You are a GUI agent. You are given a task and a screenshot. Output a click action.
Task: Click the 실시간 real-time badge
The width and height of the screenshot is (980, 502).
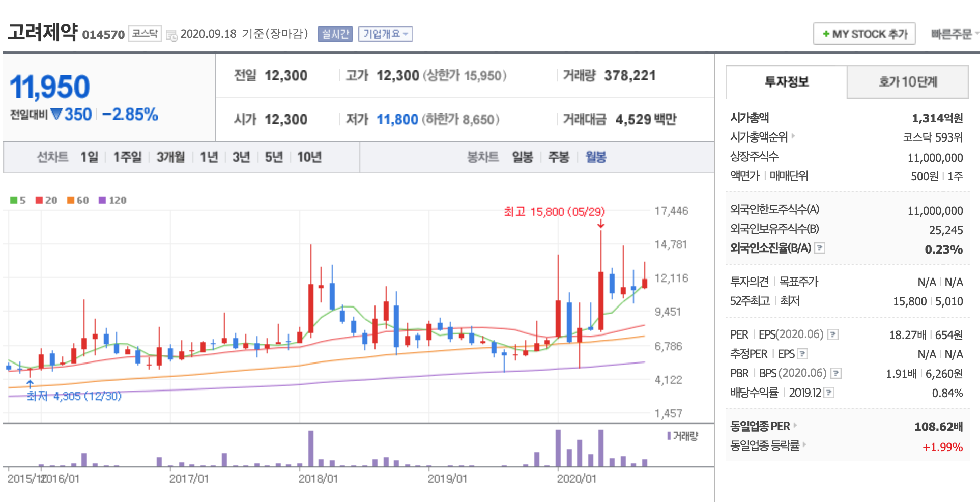click(x=335, y=34)
